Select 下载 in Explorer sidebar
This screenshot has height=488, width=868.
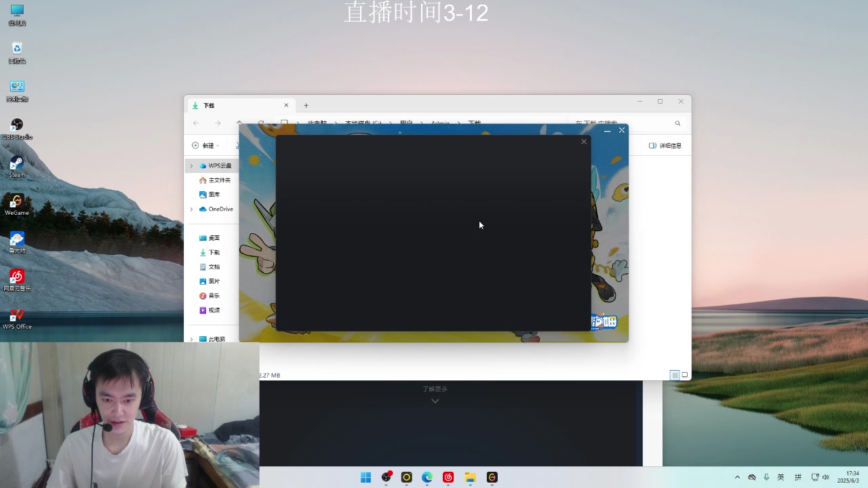[x=210, y=252]
